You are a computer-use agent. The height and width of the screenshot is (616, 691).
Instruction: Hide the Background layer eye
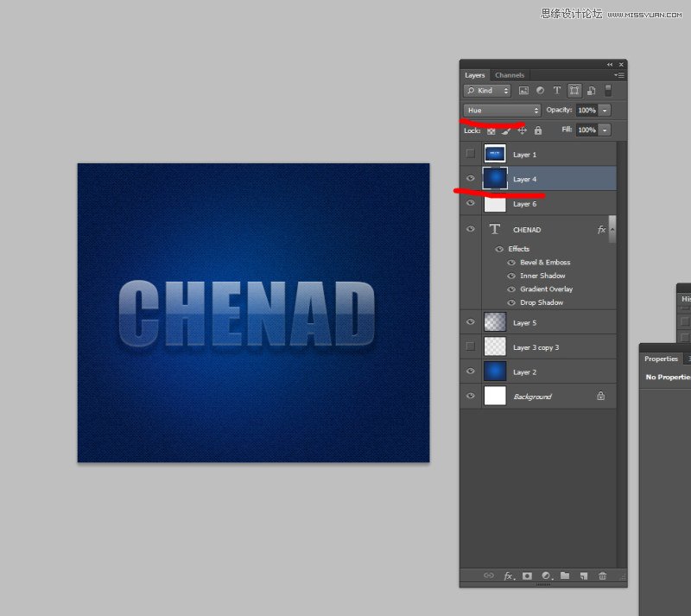click(471, 396)
